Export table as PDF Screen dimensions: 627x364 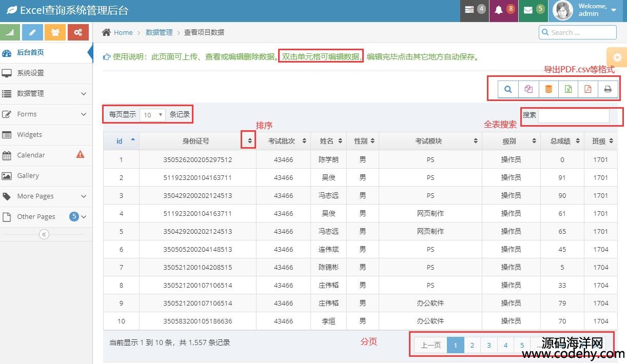point(588,89)
